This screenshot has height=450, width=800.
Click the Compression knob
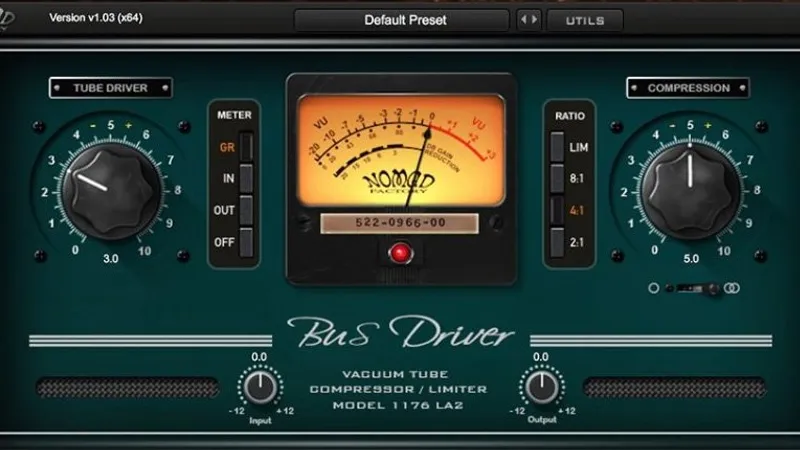[x=690, y=182]
